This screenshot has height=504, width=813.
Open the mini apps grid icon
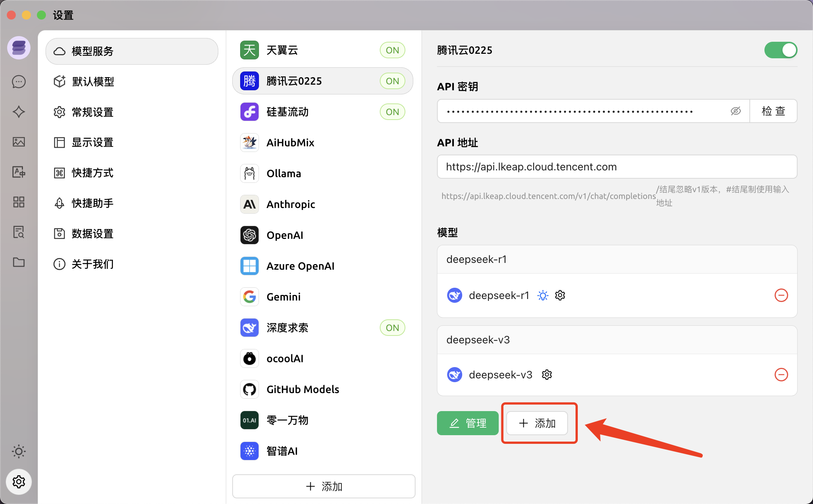[19, 202]
